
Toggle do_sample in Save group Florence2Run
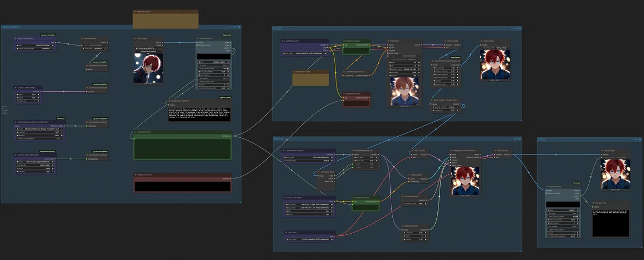[563, 226]
